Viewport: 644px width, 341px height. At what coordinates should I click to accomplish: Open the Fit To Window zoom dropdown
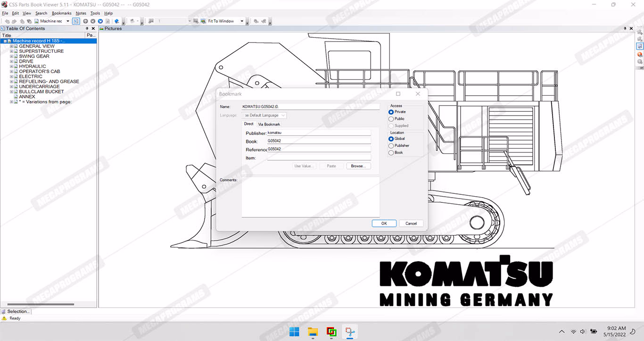[242, 21]
